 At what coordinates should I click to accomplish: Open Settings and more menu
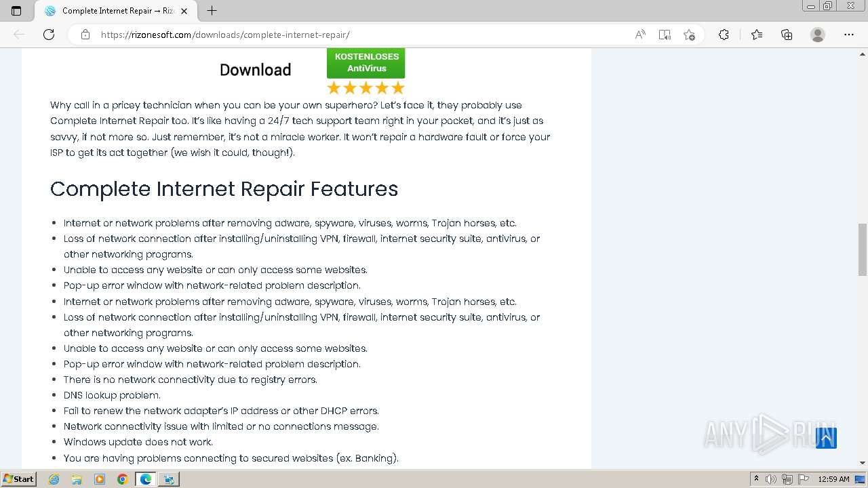tap(849, 35)
